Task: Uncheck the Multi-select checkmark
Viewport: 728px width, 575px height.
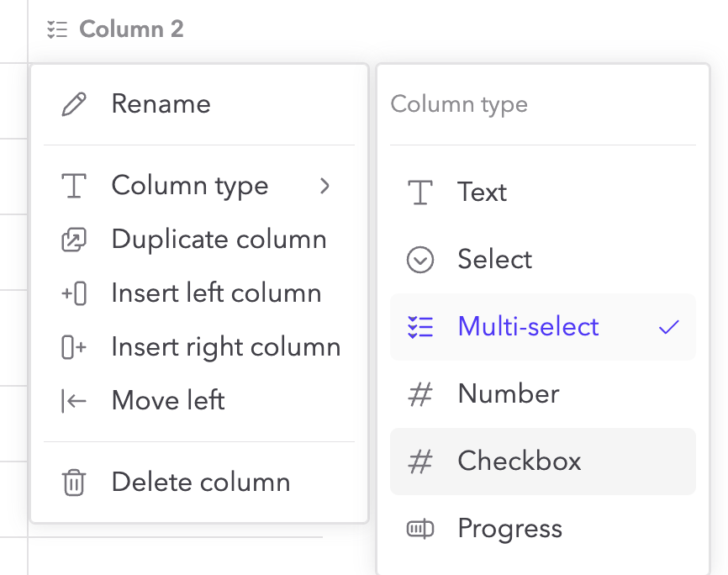Action: [x=668, y=326]
